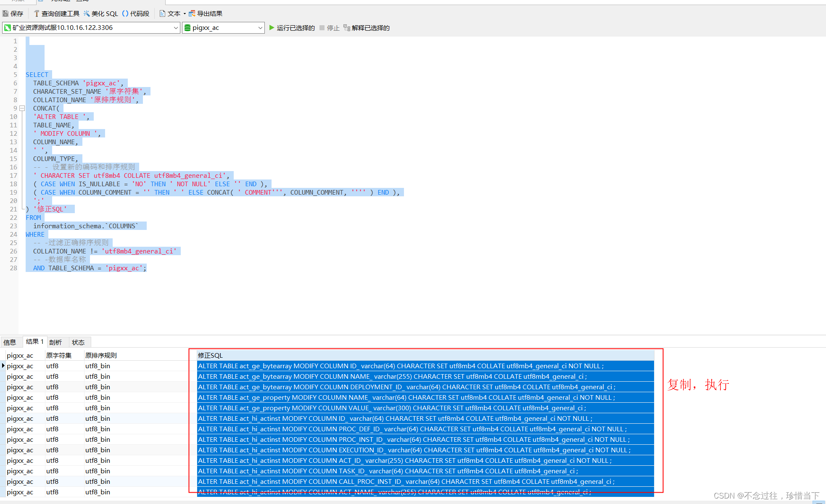Viewport: 826px width, 504px height.
Task: Switch to the 信息 tab
Action: [10, 342]
